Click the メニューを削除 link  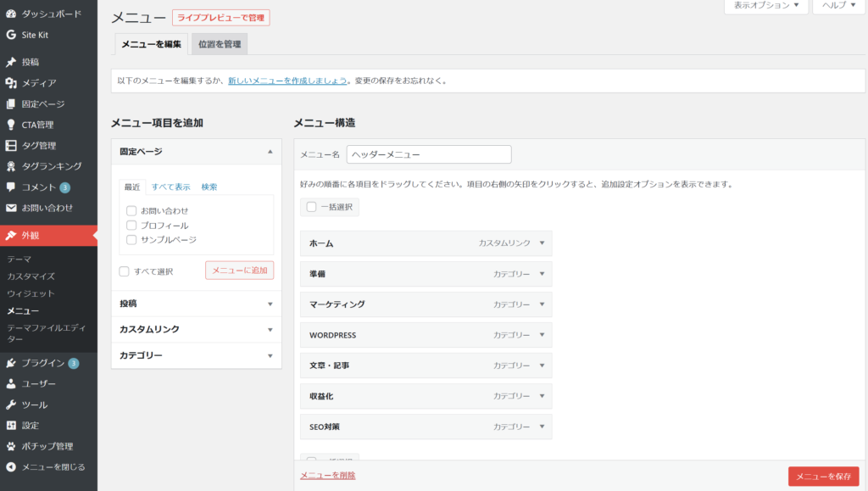tap(328, 475)
